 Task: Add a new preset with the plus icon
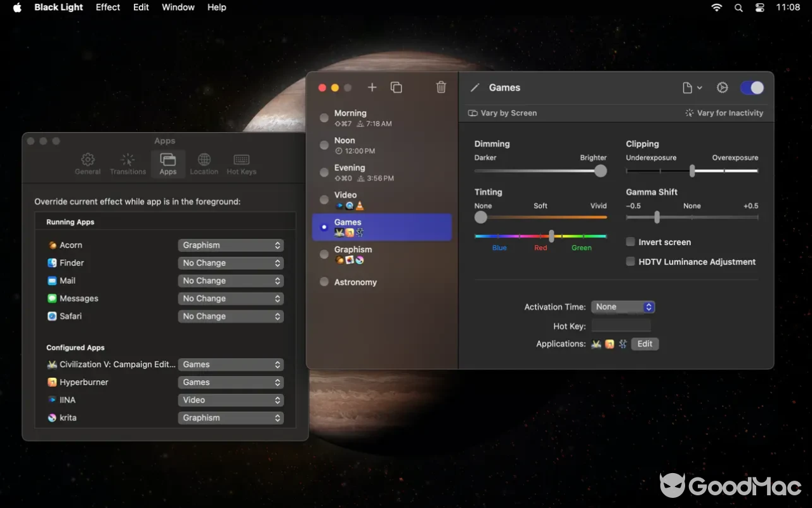coord(372,88)
